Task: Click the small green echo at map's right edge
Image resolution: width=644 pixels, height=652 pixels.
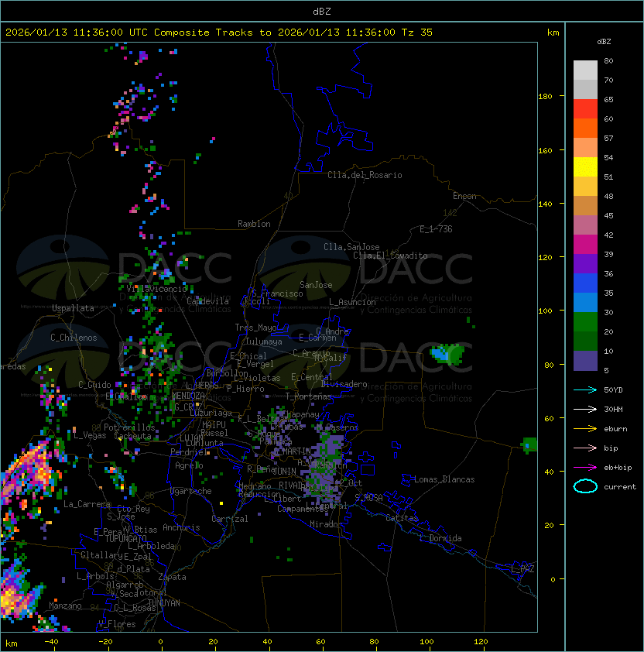Action: 529,445
